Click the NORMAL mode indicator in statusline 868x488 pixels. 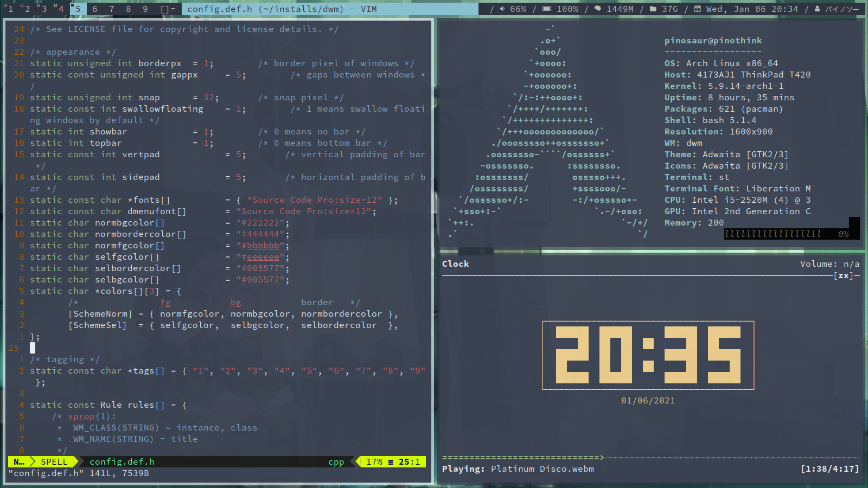(19, 462)
